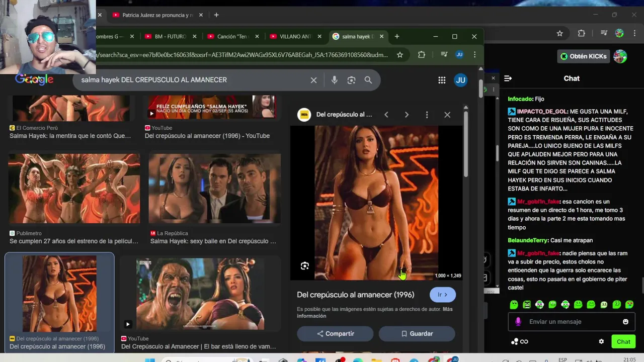Viewport: 644px width, 362px height.
Task: Clear the Google search box text
Action: click(x=313, y=80)
